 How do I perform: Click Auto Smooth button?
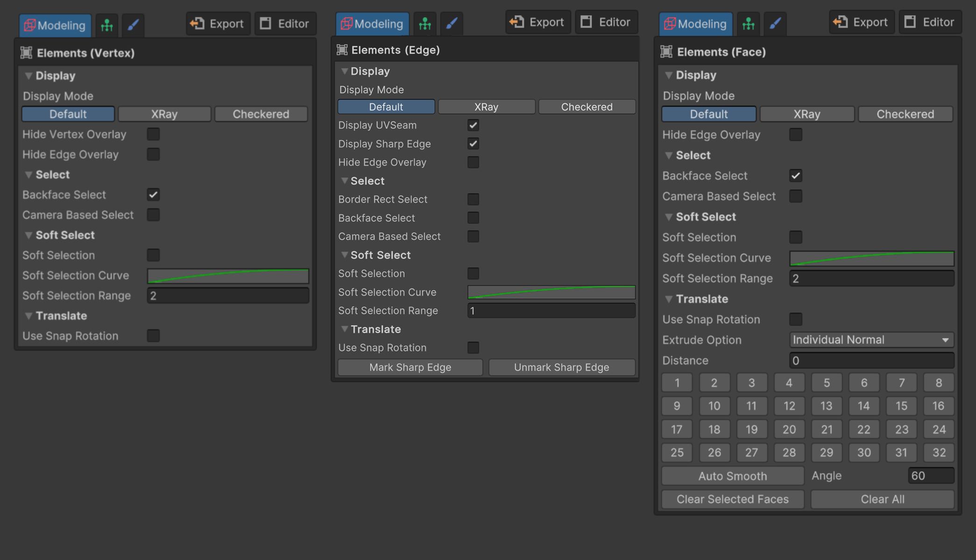click(x=733, y=476)
